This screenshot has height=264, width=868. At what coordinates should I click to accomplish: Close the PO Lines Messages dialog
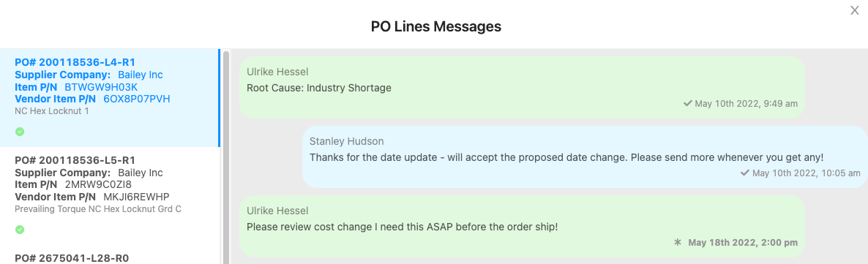click(x=854, y=10)
